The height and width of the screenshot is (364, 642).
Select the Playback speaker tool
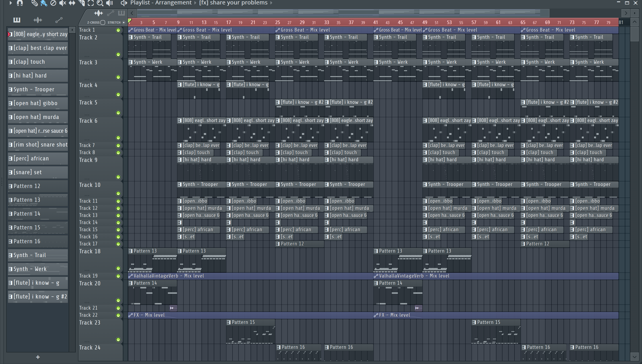click(x=109, y=3)
